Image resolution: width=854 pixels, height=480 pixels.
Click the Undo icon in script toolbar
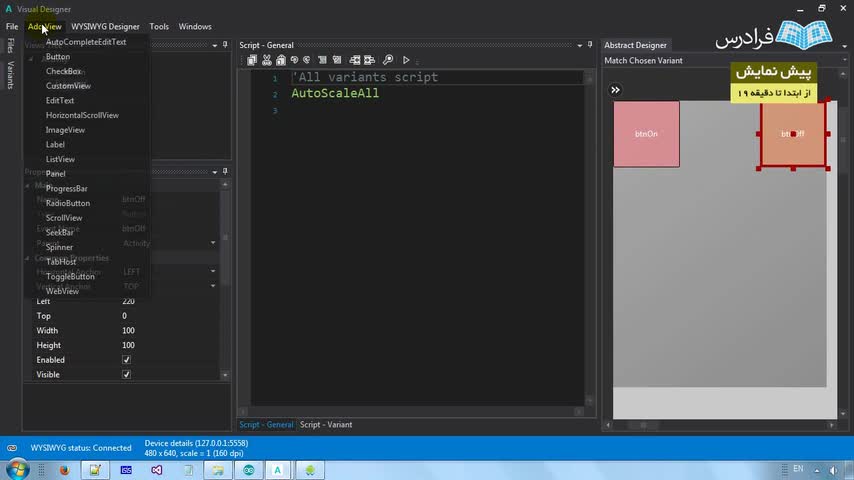tap(294, 60)
